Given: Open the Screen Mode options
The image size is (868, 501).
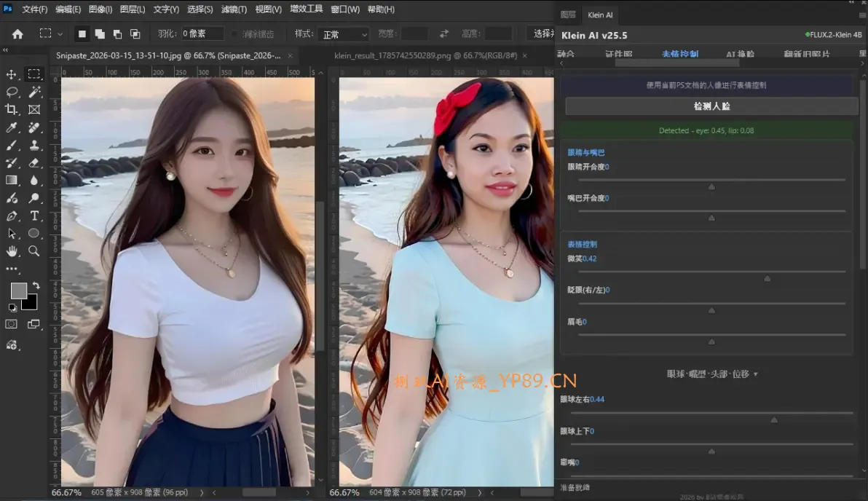Looking at the screenshot, I should (x=33, y=324).
